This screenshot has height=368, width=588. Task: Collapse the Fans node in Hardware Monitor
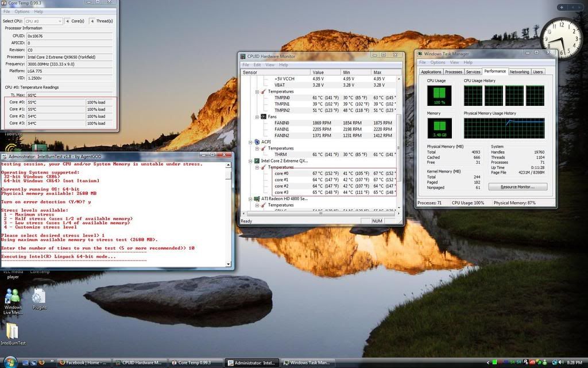(x=257, y=117)
